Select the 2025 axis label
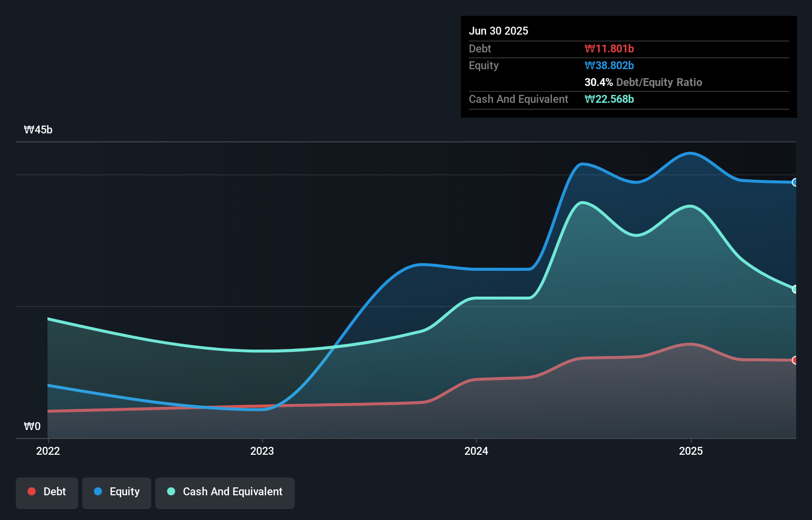The image size is (812, 520). coord(691,451)
